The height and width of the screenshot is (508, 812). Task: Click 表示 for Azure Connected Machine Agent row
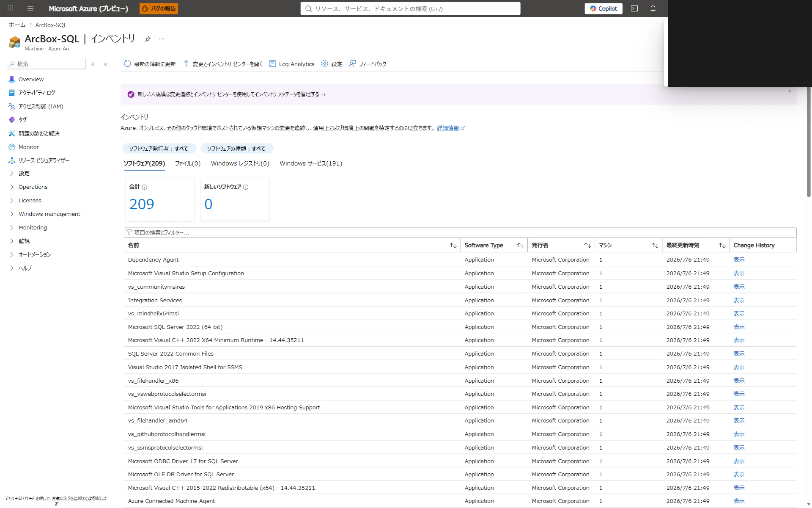click(739, 501)
